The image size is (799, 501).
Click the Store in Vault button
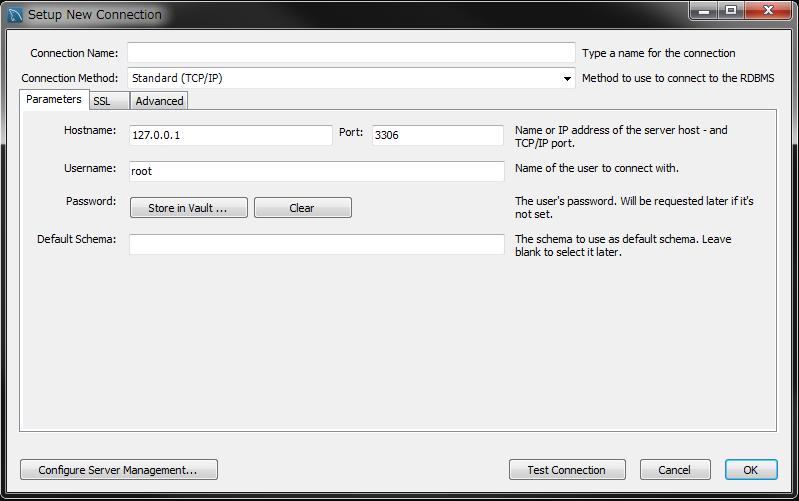pos(189,208)
